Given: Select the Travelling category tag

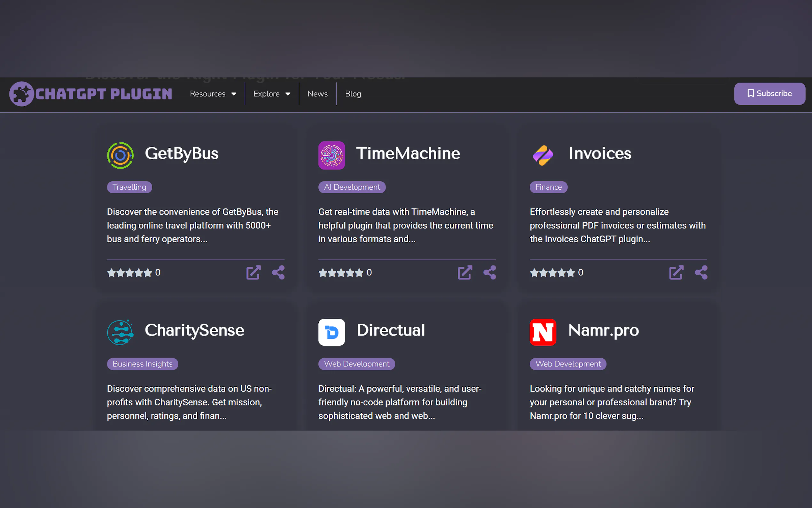Looking at the screenshot, I should pos(129,187).
